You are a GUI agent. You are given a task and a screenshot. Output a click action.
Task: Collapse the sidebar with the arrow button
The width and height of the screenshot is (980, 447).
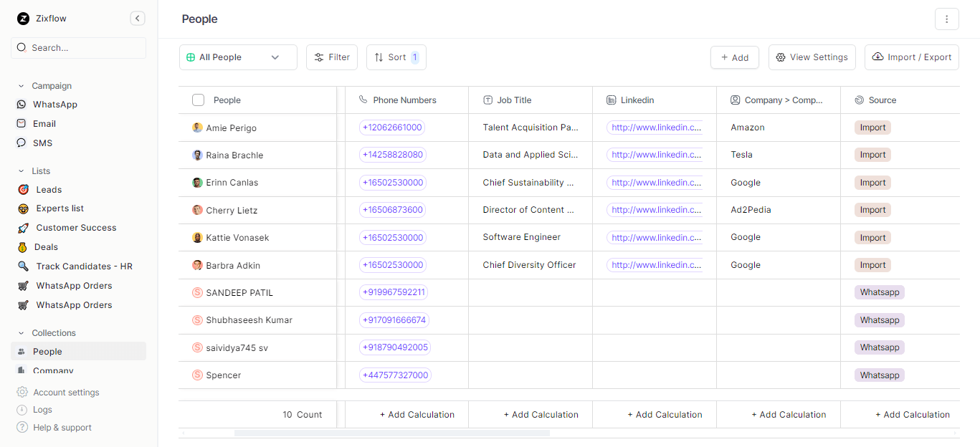138,19
